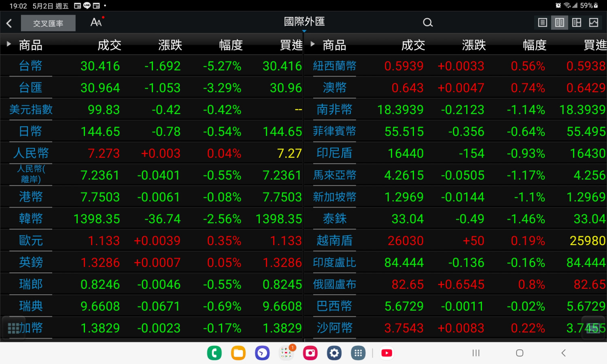Open the My Files folder app
Screen dimensions: 607x364
point(238,353)
